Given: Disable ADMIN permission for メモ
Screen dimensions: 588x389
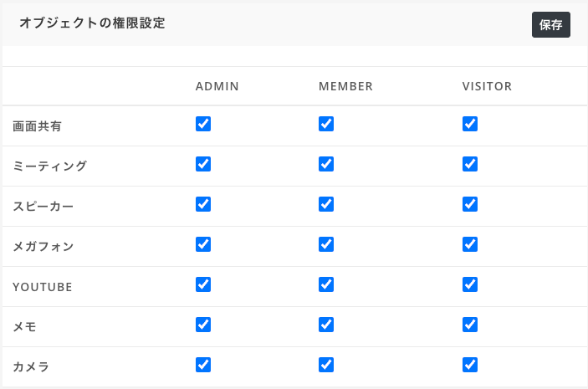Looking at the screenshot, I should pos(203,325).
